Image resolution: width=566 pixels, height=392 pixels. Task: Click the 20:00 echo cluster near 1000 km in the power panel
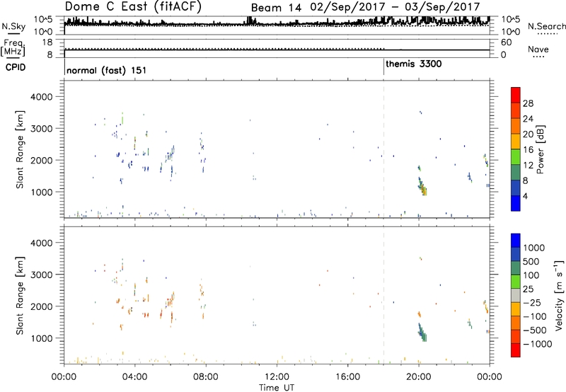click(x=422, y=186)
